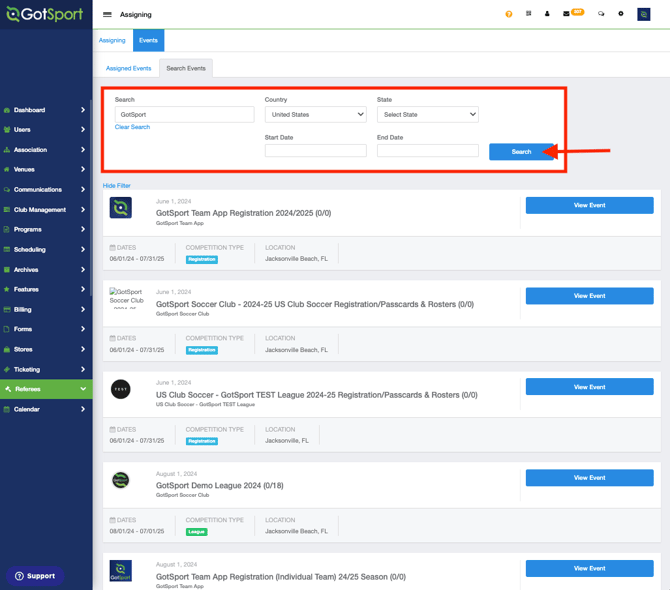Click the GotSport Team App Registration 2024/2025 logo thumbnail
This screenshot has width=670, height=590.
click(120, 208)
